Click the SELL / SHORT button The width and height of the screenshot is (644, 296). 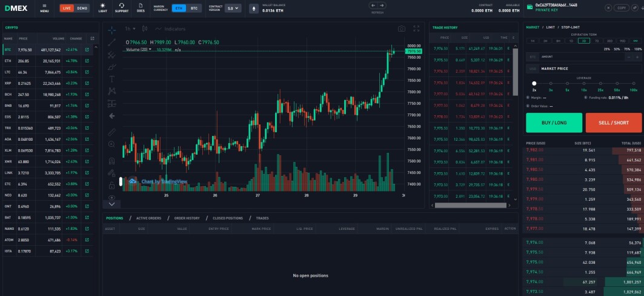click(614, 123)
